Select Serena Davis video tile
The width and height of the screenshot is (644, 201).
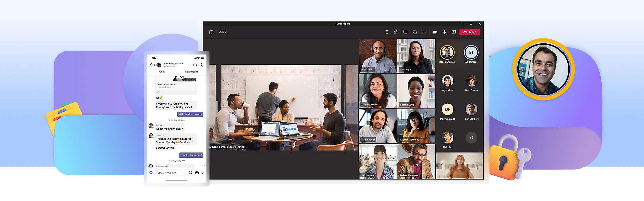pyautogui.click(x=416, y=91)
